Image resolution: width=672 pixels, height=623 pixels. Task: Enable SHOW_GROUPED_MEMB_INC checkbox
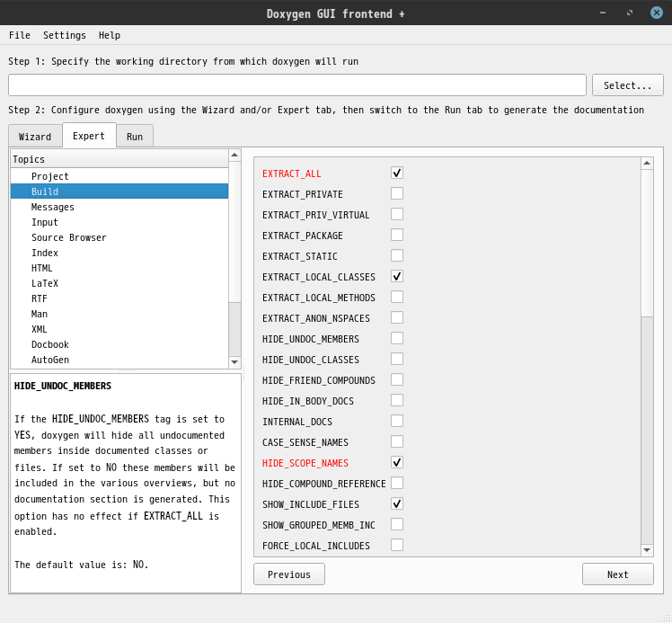point(397,524)
